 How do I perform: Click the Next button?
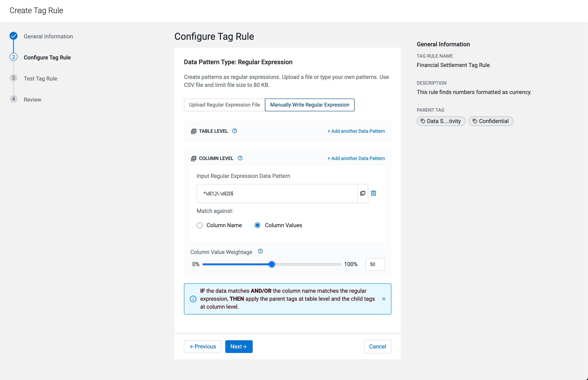(239, 346)
